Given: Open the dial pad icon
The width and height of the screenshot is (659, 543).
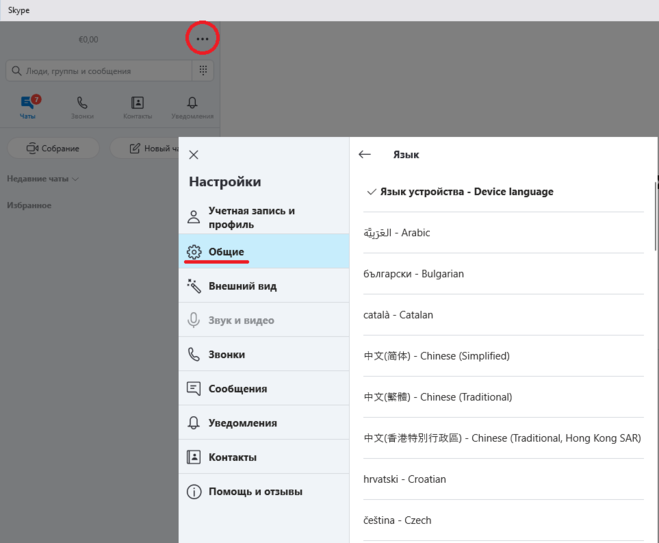Looking at the screenshot, I should point(204,71).
